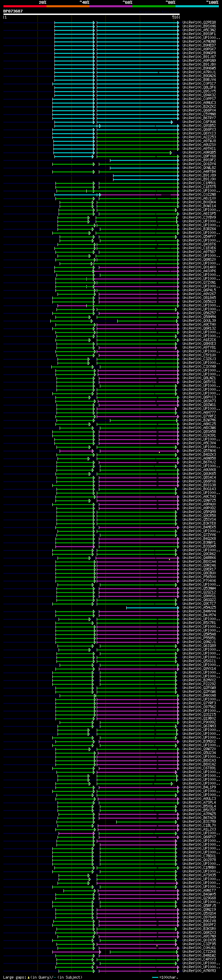222x980 pixels.
Task: Click hit label UniRef100_Q8LDF6
Action: [199, 88]
